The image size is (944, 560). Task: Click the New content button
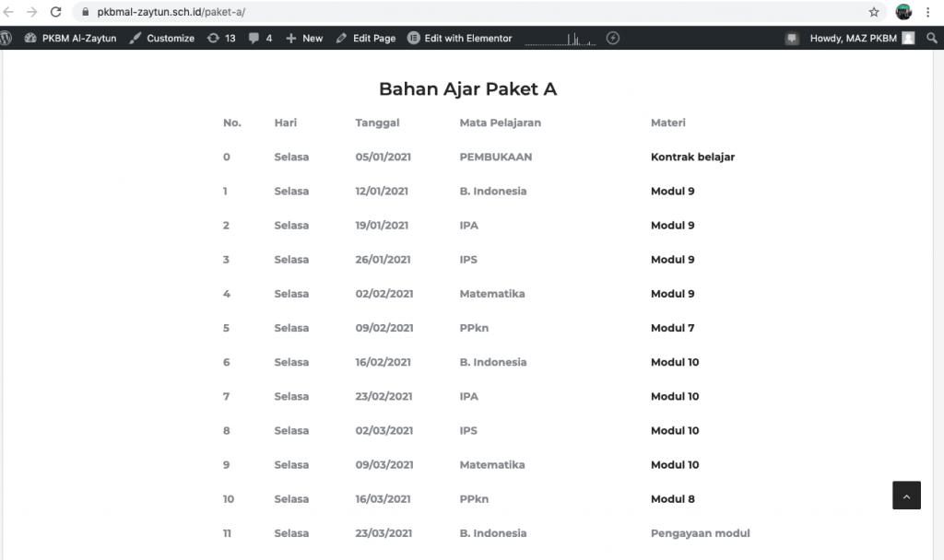click(x=304, y=38)
